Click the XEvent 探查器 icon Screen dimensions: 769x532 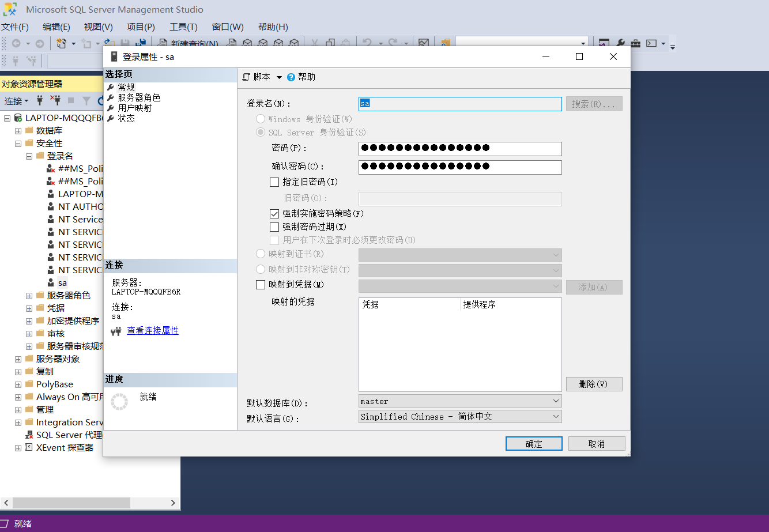point(29,447)
